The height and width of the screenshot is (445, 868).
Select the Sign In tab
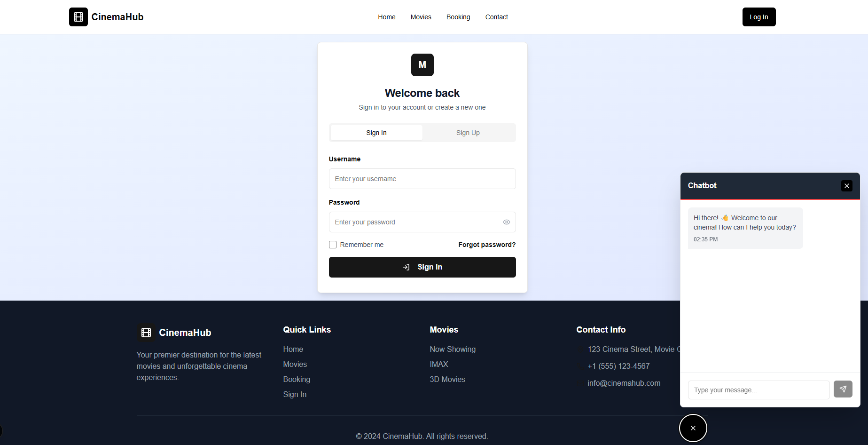coord(376,133)
